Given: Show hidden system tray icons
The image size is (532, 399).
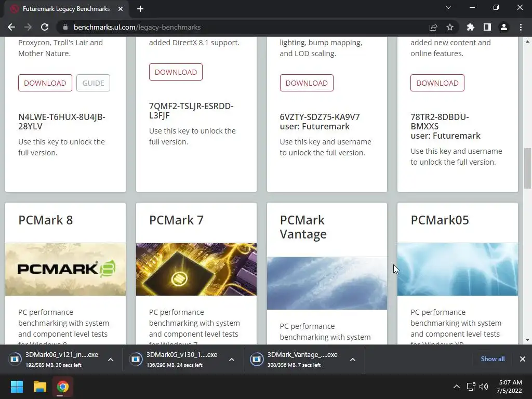Looking at the screenshot, I should [x=457, y=387].
